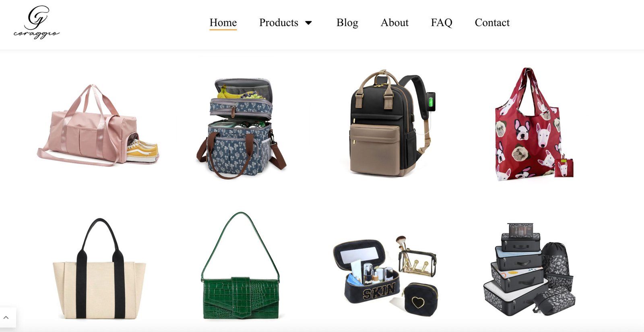The image size is (644, 332).
Task: Navigate to the About page
Action: tap(394, 23)
